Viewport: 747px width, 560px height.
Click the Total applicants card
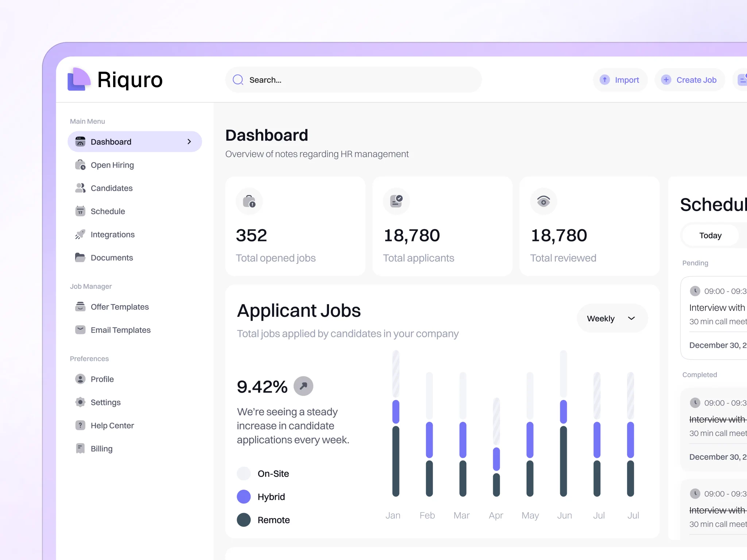pyautogui.click(x=442, y=226)
